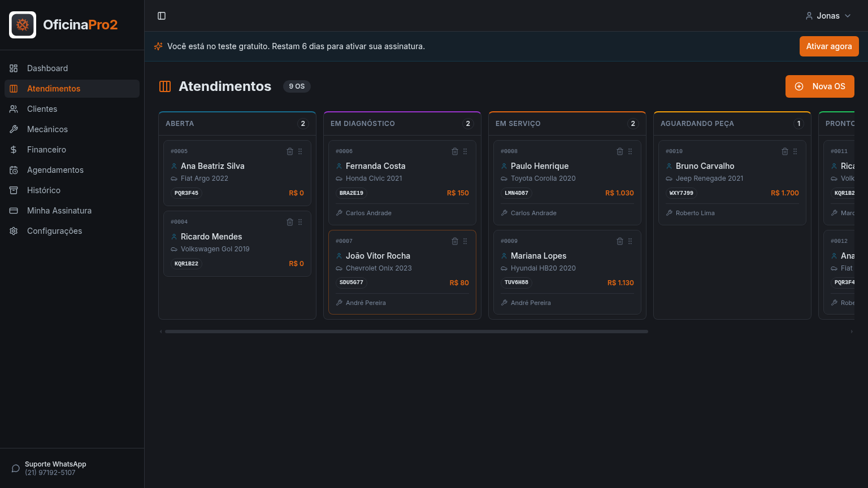
Task: Click the EM SERVIÇO column header
Action: (567, 124)
